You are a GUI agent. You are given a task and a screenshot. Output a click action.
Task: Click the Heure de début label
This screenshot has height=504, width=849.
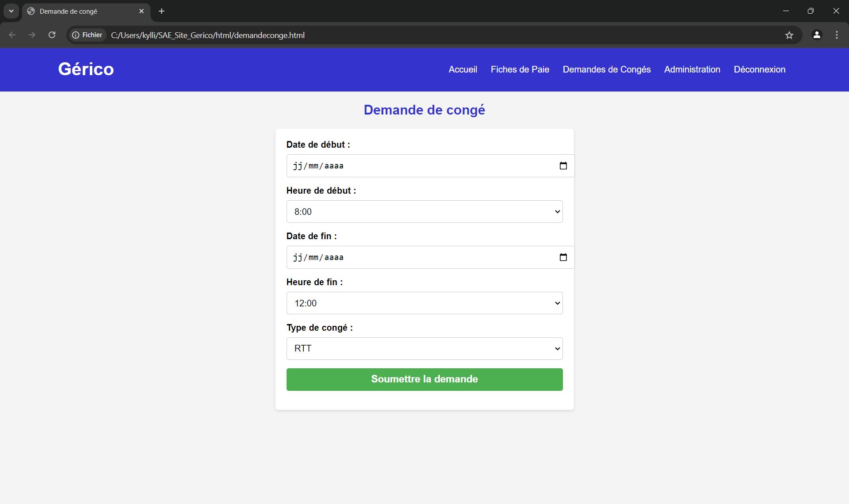[x=321, y=191]
